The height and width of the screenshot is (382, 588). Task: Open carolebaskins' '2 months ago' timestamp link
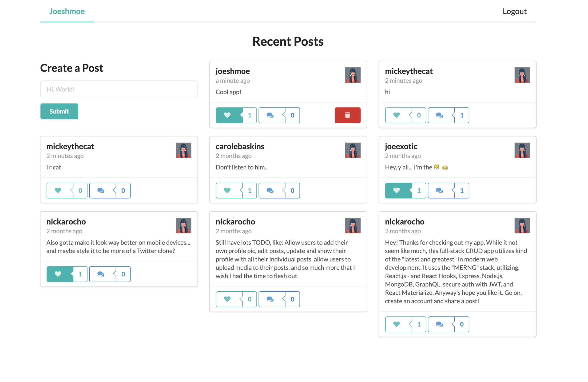pos(234,156)
